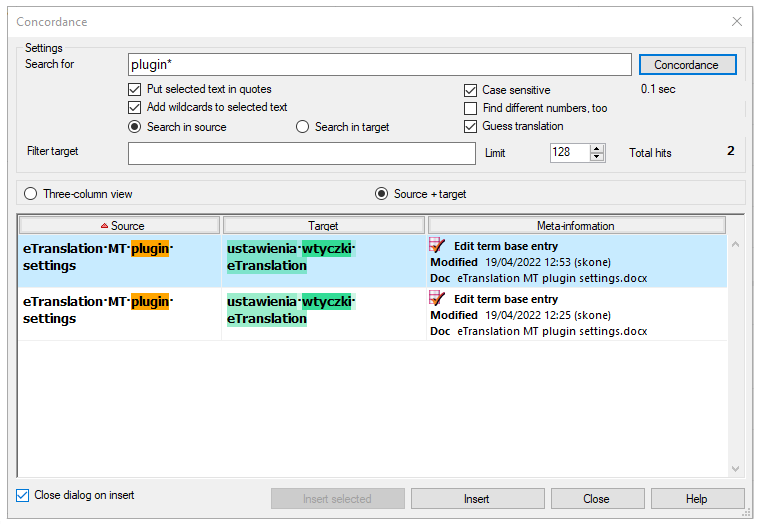The height and width of the screenshot is (524, 759).
Task: Click the '0.1 sec' search time text
Action: coord(658,89)
